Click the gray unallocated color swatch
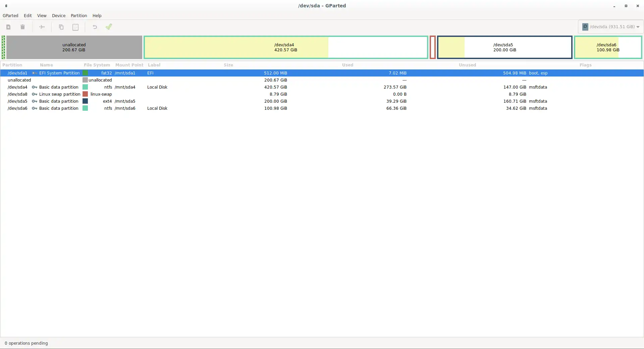644x349 pixels. click(x=85, y=80)
